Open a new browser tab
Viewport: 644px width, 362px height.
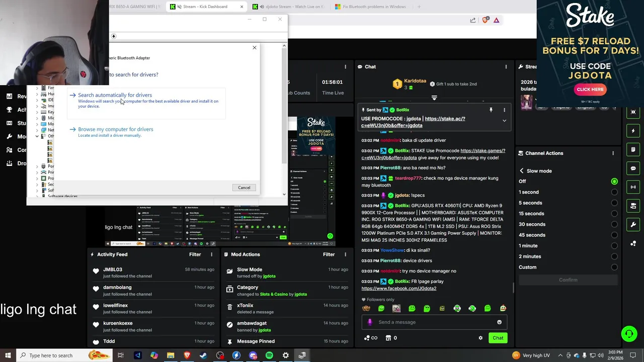[x=419, y=7]
